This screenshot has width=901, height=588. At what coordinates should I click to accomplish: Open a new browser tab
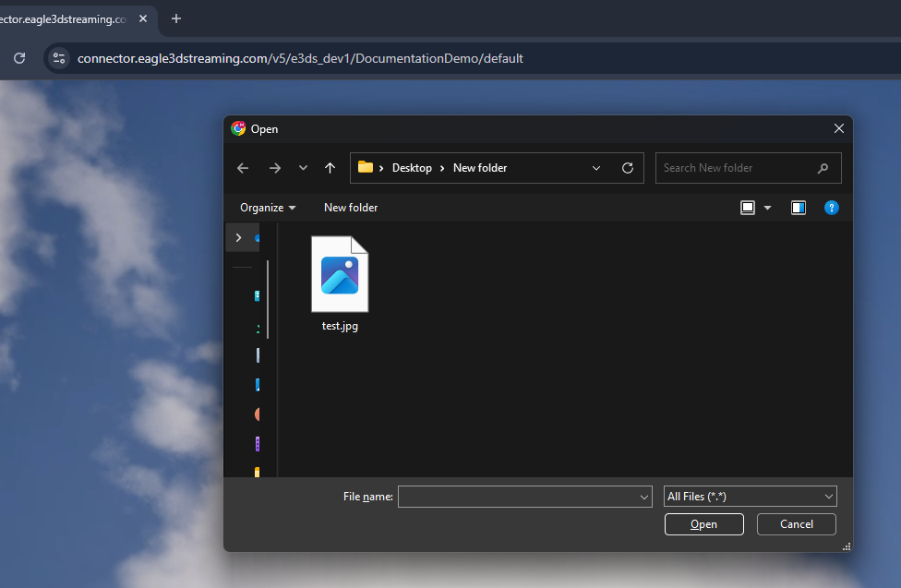(x=176, y=18)
